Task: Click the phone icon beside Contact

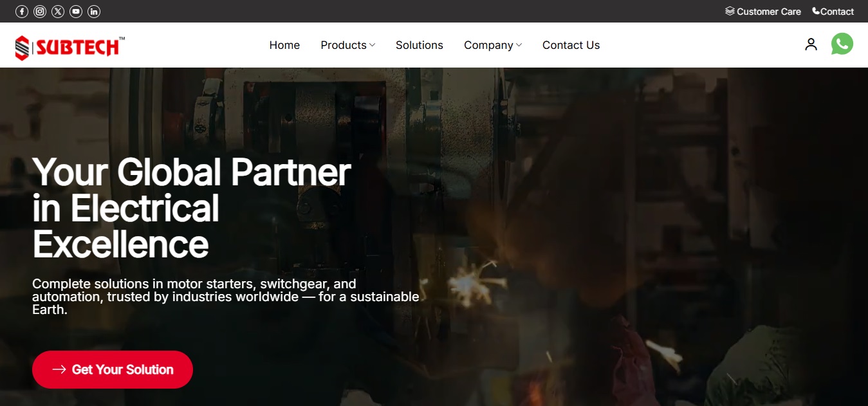Action: (x=816, y=11)
